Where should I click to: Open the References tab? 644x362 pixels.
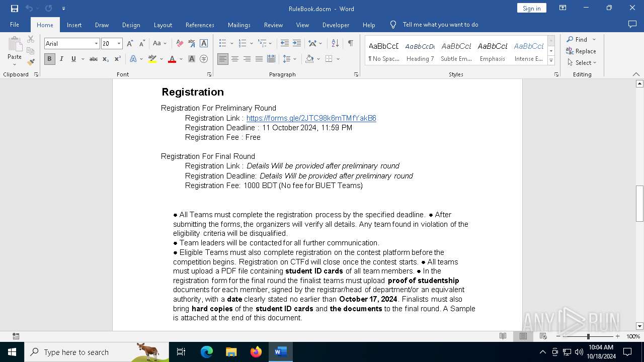(200, 25)
